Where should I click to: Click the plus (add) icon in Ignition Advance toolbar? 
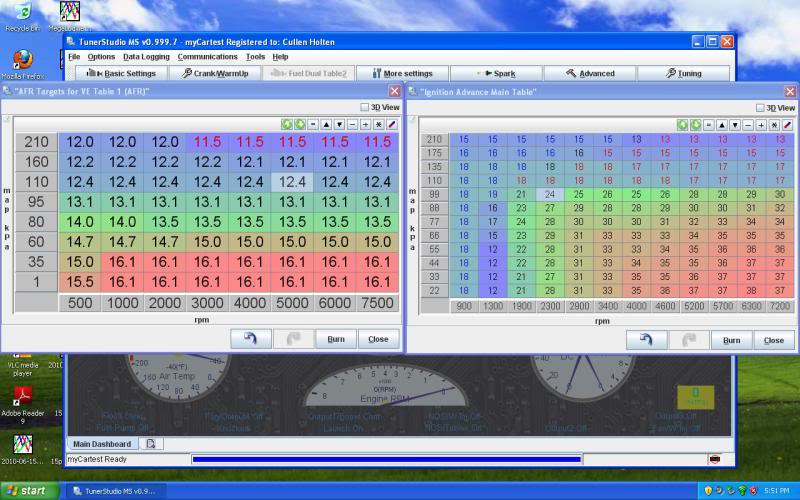[761, 125]
